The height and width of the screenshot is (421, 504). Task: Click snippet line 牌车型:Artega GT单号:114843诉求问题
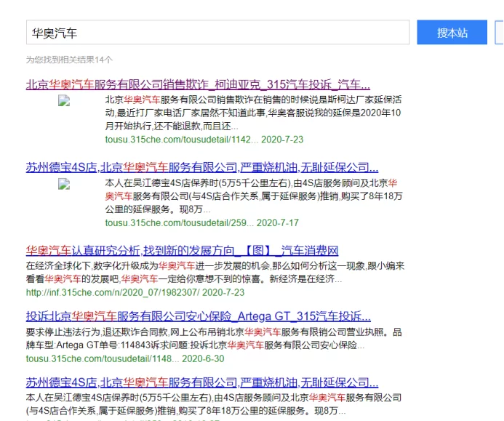(195, 345)
